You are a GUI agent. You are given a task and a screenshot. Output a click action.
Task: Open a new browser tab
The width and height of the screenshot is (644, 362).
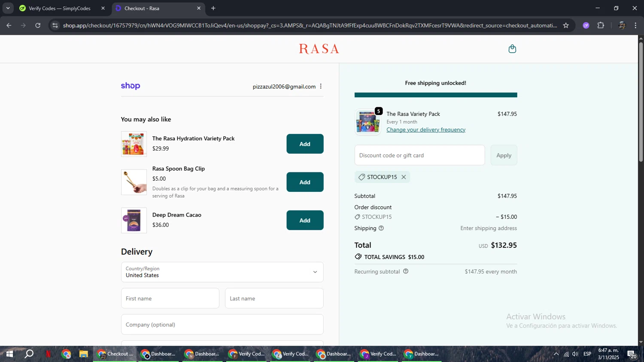tap(213, 8)
